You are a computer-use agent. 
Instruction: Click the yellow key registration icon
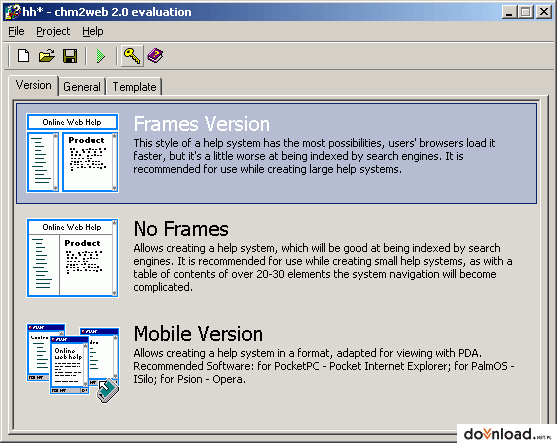[132, 56]
